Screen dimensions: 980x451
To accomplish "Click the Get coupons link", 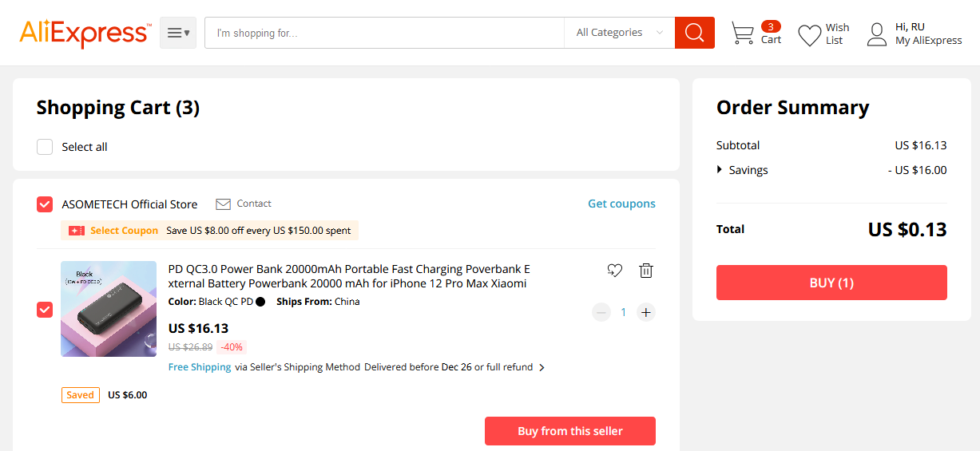I will pos(621,204).
